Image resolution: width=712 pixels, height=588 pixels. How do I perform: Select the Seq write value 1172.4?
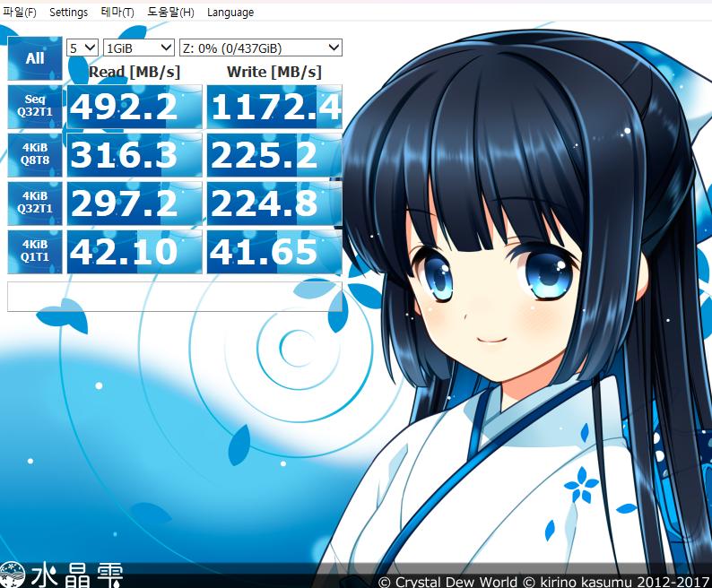(x=274, y=107)
